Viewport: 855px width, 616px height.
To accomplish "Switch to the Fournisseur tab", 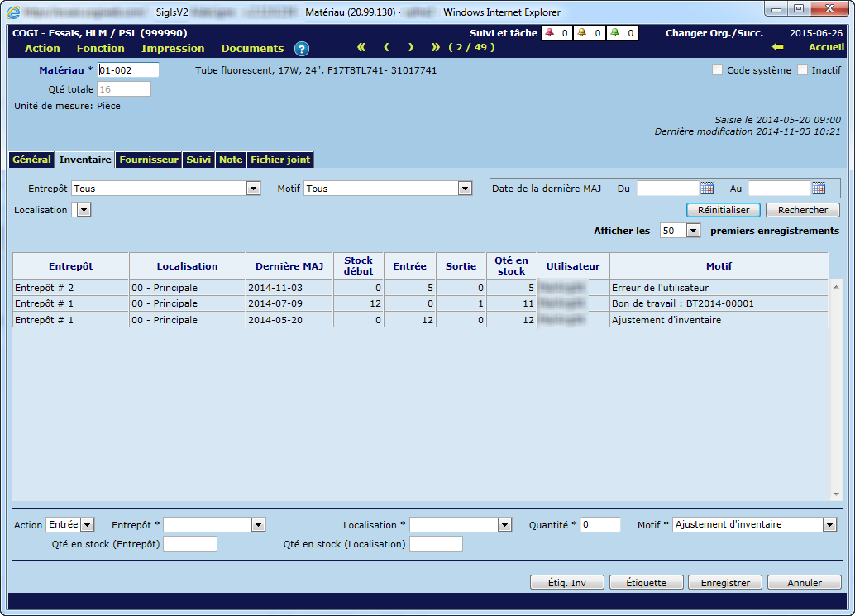I will click(149, 160).
